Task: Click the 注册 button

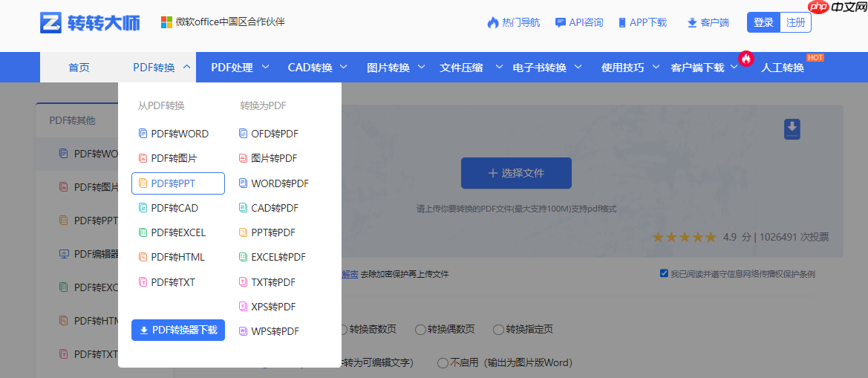Action: (795, 22)
